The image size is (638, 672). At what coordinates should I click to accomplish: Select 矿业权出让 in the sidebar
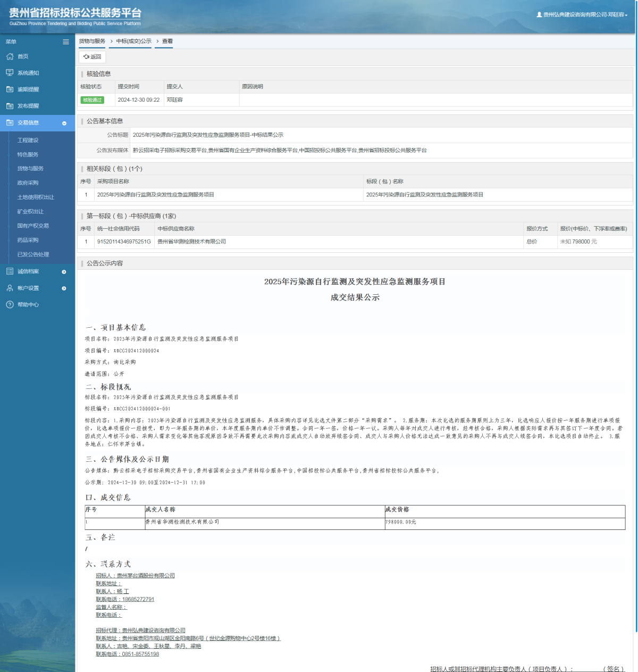pos(30,212)
